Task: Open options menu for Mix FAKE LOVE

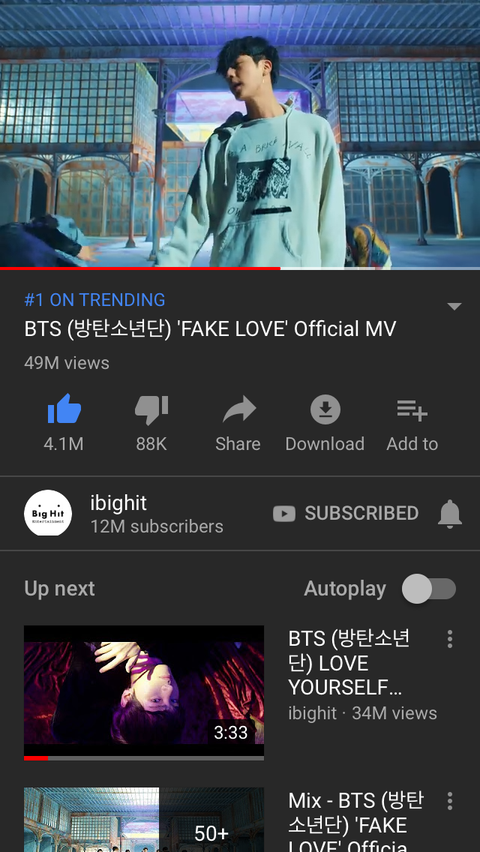Action: pos(450,801)
